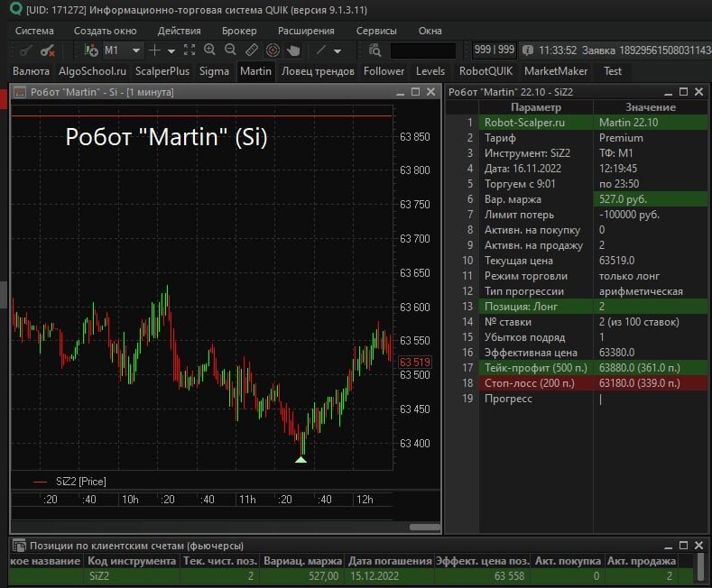This screenshot has width=712, height=588.
Task: Switch to the Test tab
Action: 613,71
